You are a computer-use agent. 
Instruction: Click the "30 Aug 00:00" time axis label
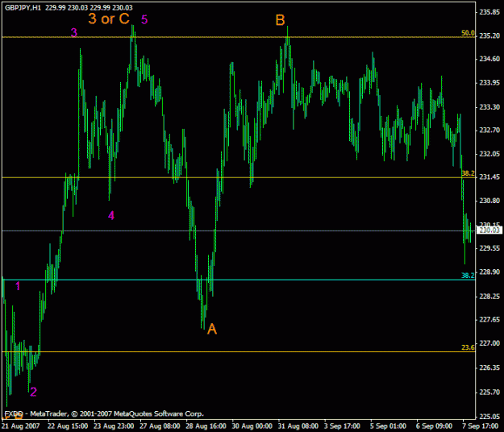[x=252, y=426]
